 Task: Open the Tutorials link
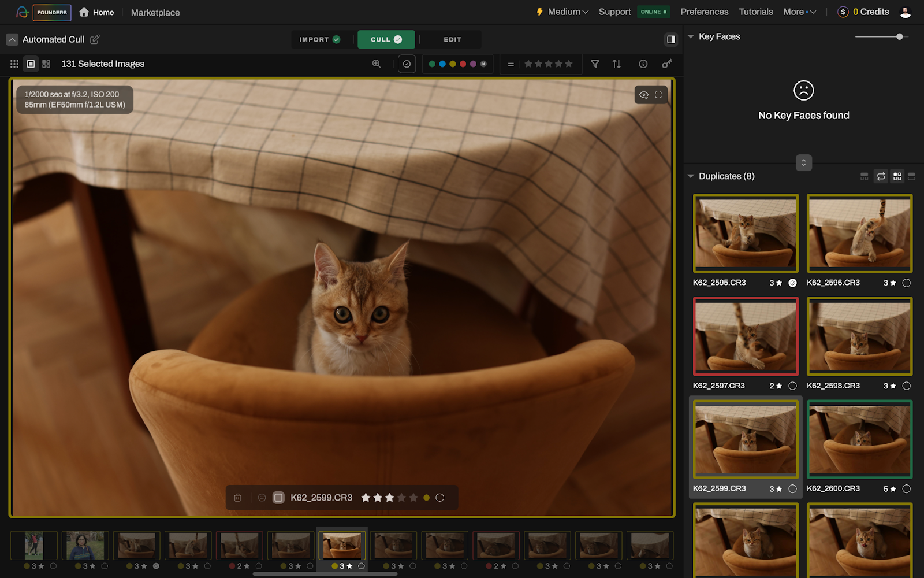(x=755, y=12)
